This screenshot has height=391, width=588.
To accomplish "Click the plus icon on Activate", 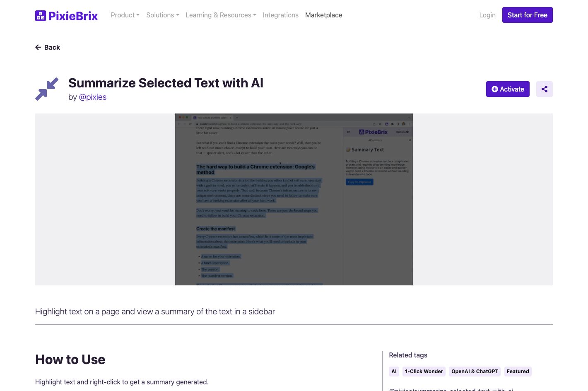I will 494,89.
